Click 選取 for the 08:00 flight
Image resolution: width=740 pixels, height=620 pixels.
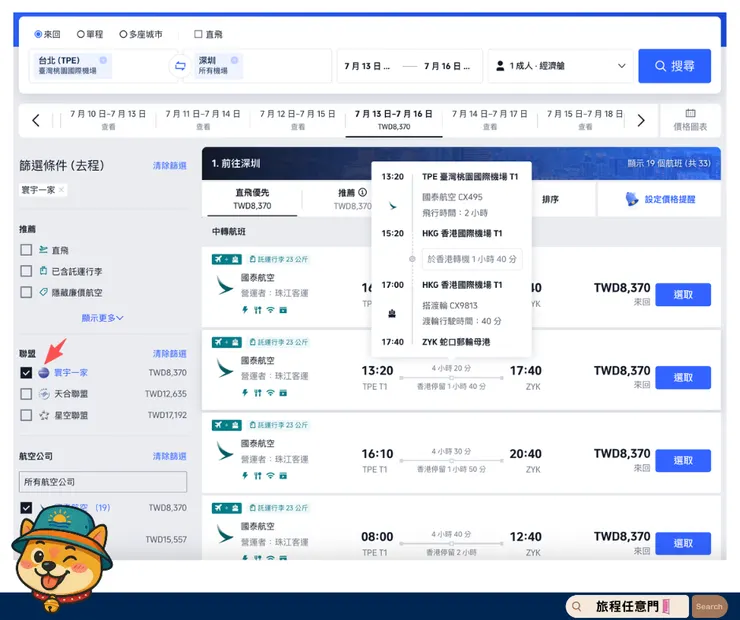(x=683, y=544)
